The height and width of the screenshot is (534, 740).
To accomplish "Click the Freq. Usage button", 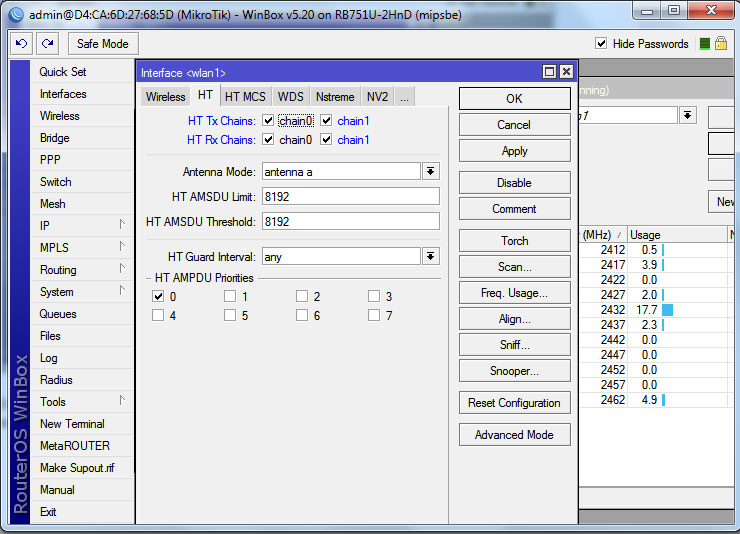I will click(514, 293).
